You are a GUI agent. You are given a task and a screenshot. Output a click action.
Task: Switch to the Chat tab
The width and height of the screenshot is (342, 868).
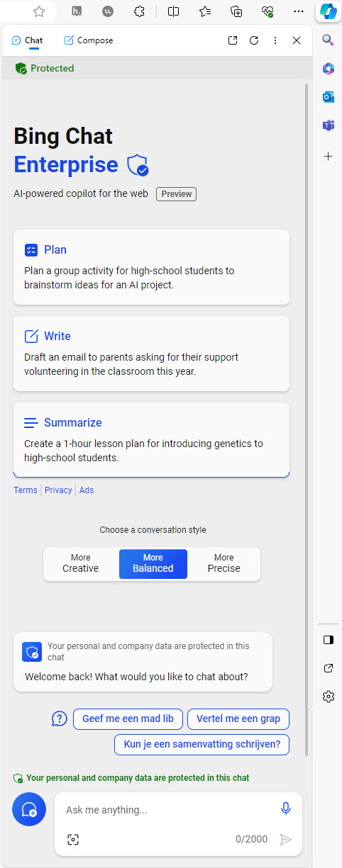[x=27, y=40]
